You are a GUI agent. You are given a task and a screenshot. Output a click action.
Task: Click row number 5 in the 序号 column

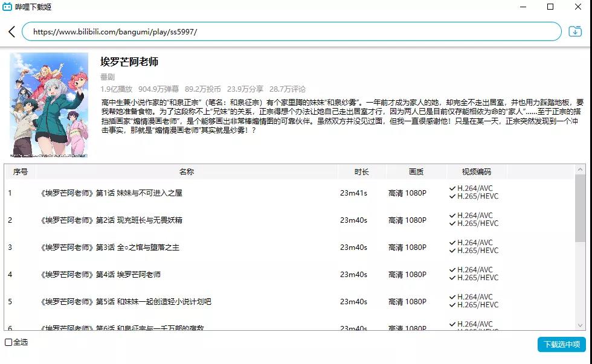pyautogui.click(x=10, y=302)
